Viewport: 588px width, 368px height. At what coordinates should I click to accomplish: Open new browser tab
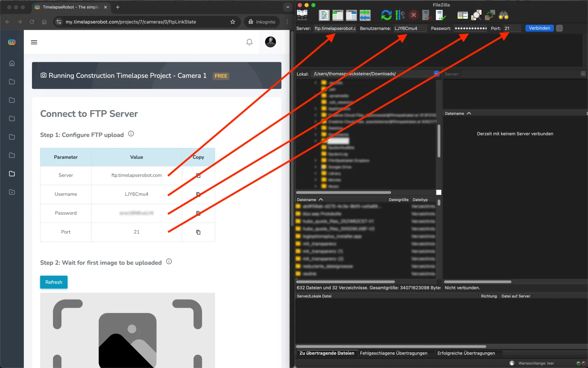(118, 7)
